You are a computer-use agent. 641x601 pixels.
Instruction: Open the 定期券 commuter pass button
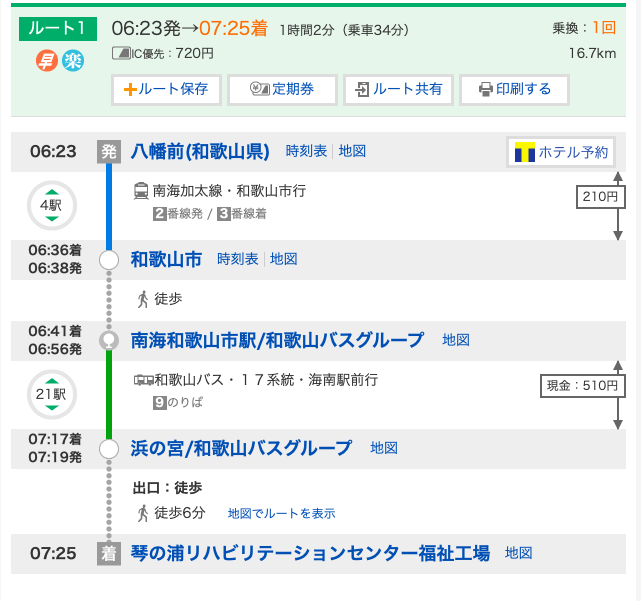pos(282,90)
